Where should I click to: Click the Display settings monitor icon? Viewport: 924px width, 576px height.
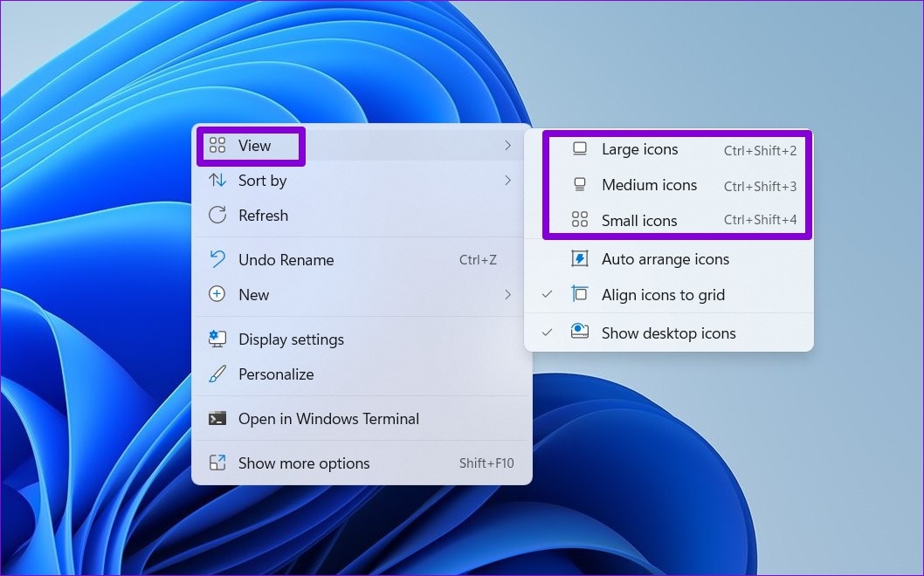(217, 339)
